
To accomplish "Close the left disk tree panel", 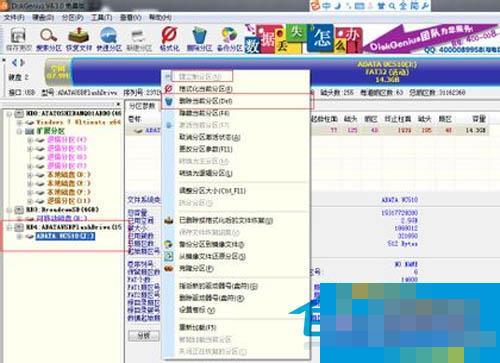I will (118, 104).
